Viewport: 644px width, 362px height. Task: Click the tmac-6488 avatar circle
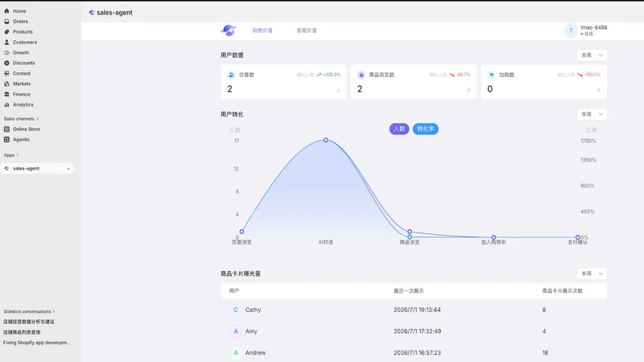571,31
